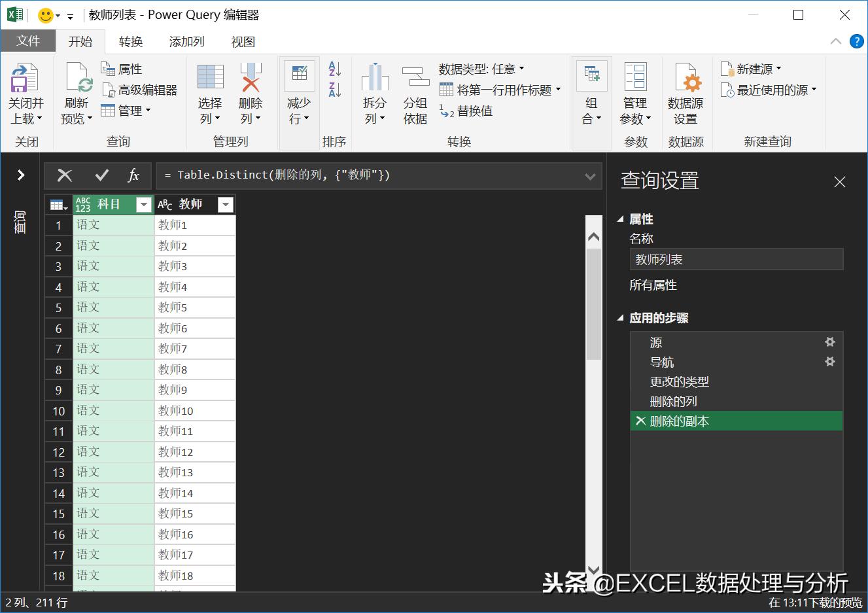Image resolution: width=868 pixels, height=613 pixels.
Task: Expand the collapsed 查询 sidebar pane
Action: 20,175
